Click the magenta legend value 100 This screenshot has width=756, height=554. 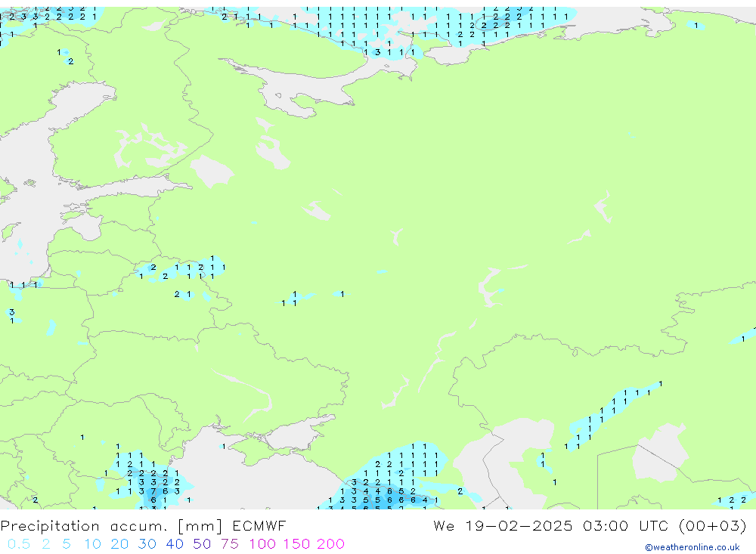coord(262,544)
